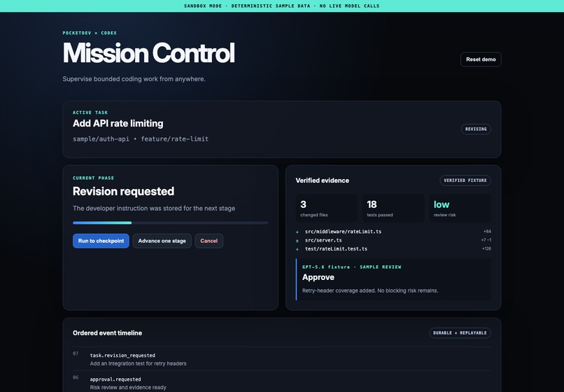Click the Supervise bounded coding work subtitle
Image resolution: width=564 pixels, height=392 pixels.
[x=134, y=79]
